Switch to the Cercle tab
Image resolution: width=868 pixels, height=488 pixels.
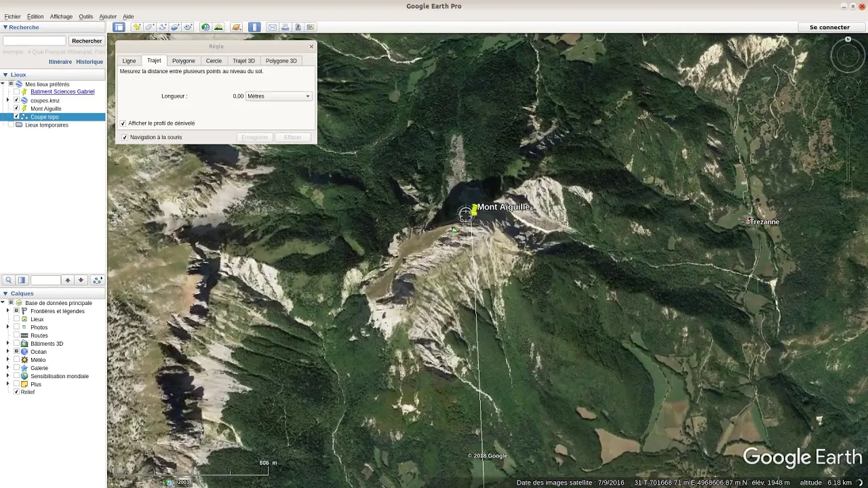coord(214,61)
